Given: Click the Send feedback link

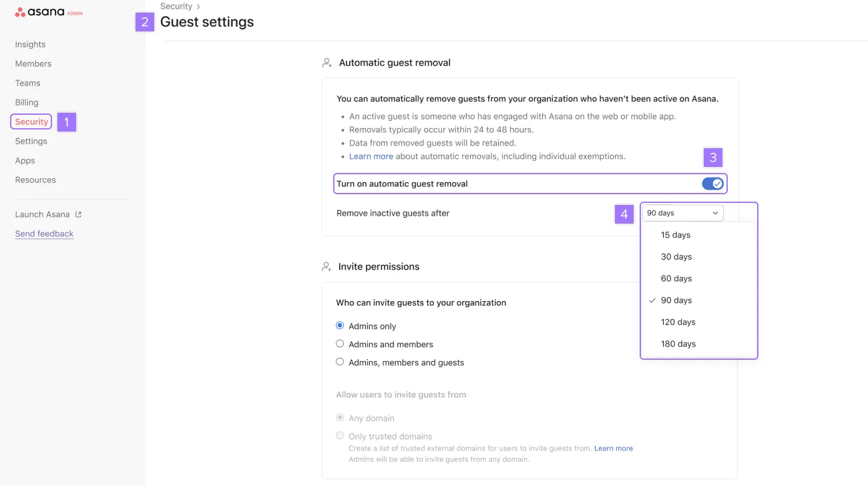Looking at the screenshot, I should coord(44,233).
